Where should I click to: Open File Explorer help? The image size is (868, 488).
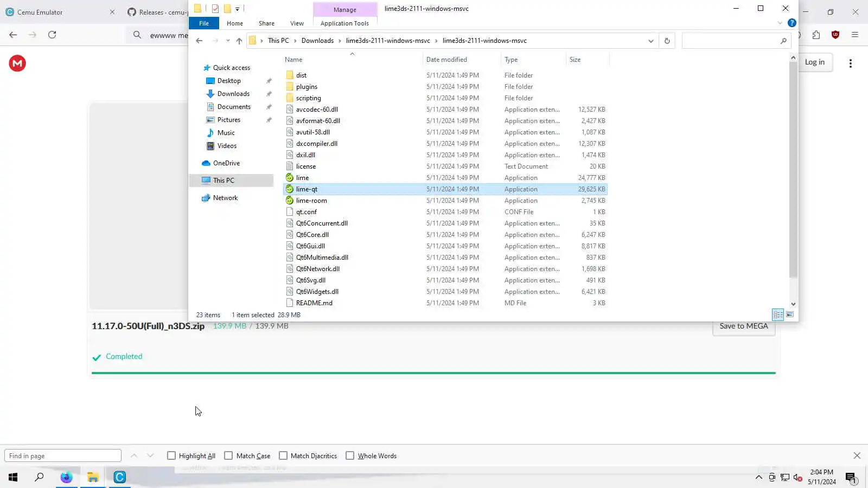tap(792, 23)
